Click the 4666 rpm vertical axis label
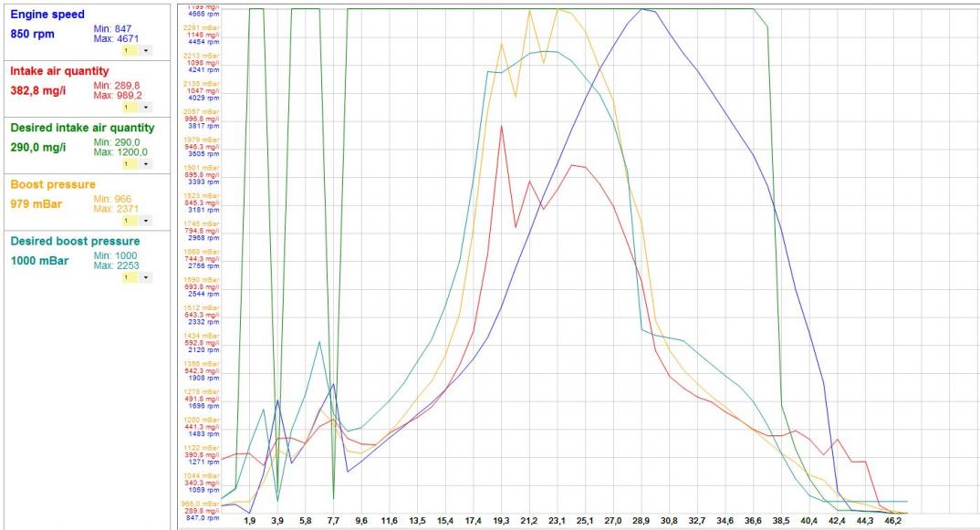Screen dimensions: 980x530 [x=203, y=13]
